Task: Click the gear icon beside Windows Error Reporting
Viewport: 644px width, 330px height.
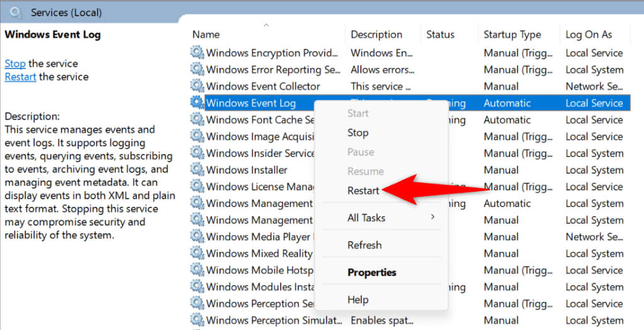Action: [197, 69]
